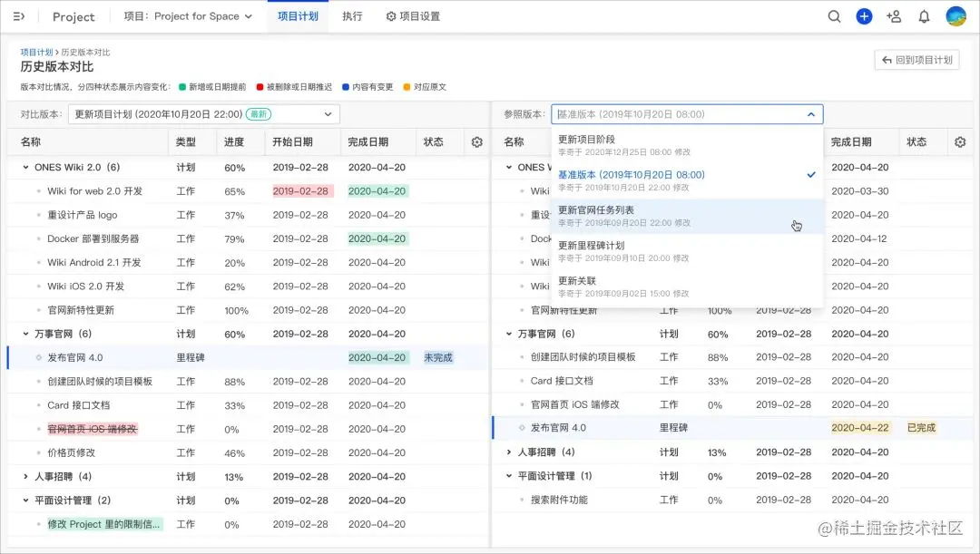Collapse right 万事官网 (6) group
This screenshot has width=980, height=554.
point(509,335)
